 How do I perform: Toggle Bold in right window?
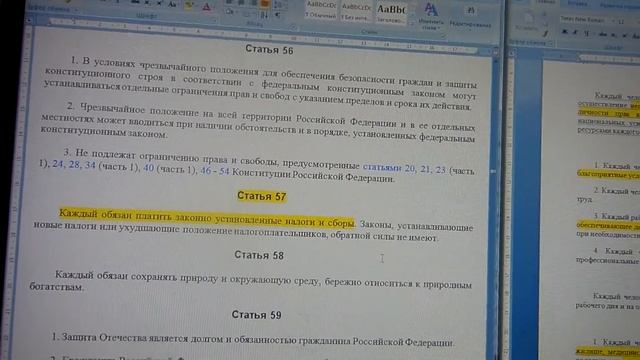(x=564, y=32)
